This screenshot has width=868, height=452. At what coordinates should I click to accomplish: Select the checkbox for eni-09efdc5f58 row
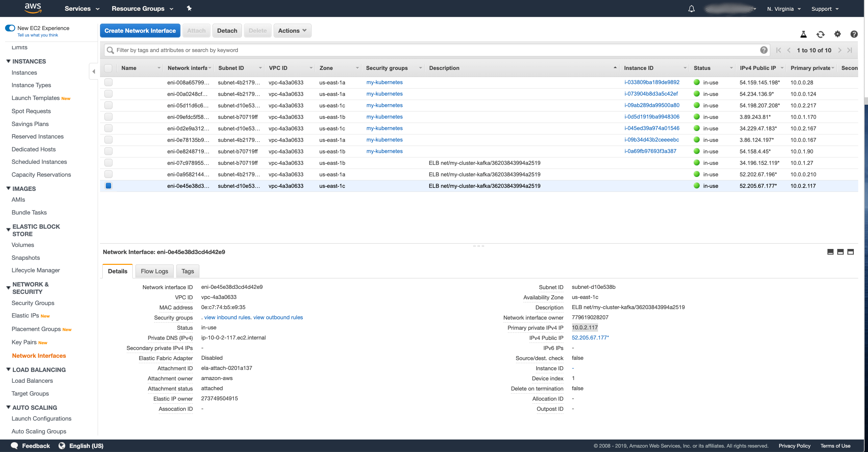[x=108, y=117]
